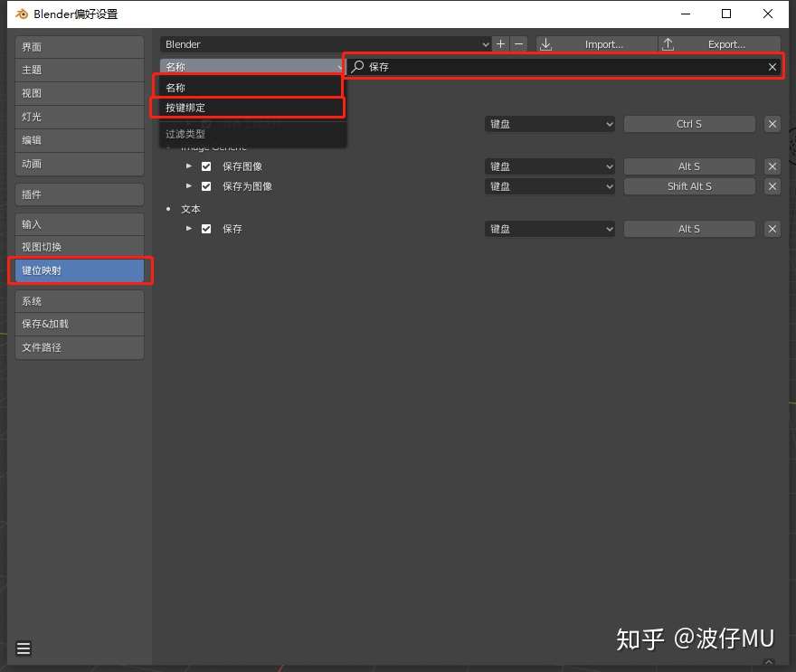Open the 输入 preferences tab

[x=80, y=224]
